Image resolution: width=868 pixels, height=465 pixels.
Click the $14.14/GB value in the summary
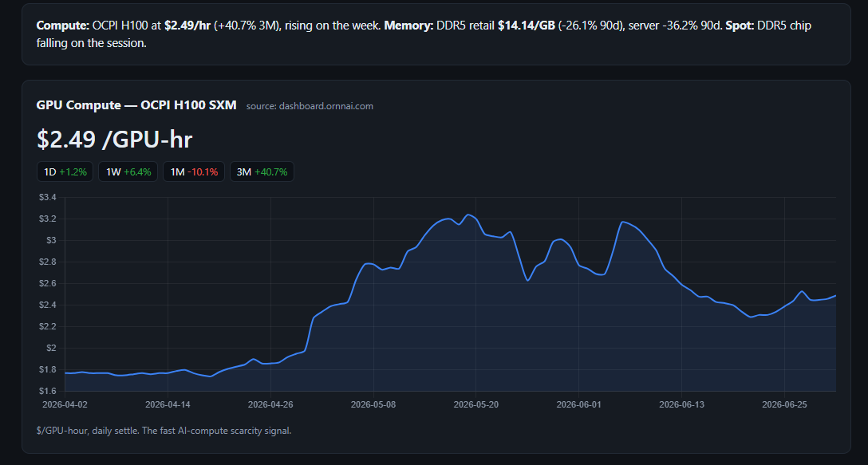click(x=527, y=26)
